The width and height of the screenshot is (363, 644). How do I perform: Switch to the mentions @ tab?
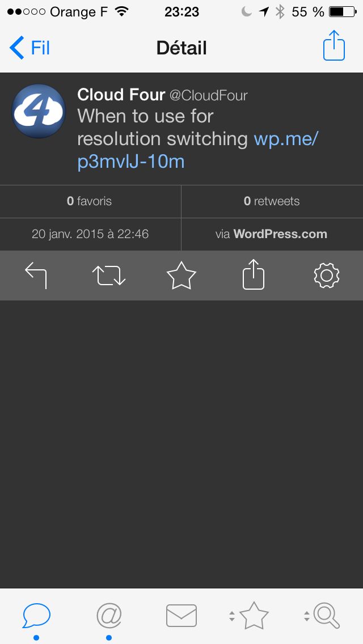tap(109, 616)
